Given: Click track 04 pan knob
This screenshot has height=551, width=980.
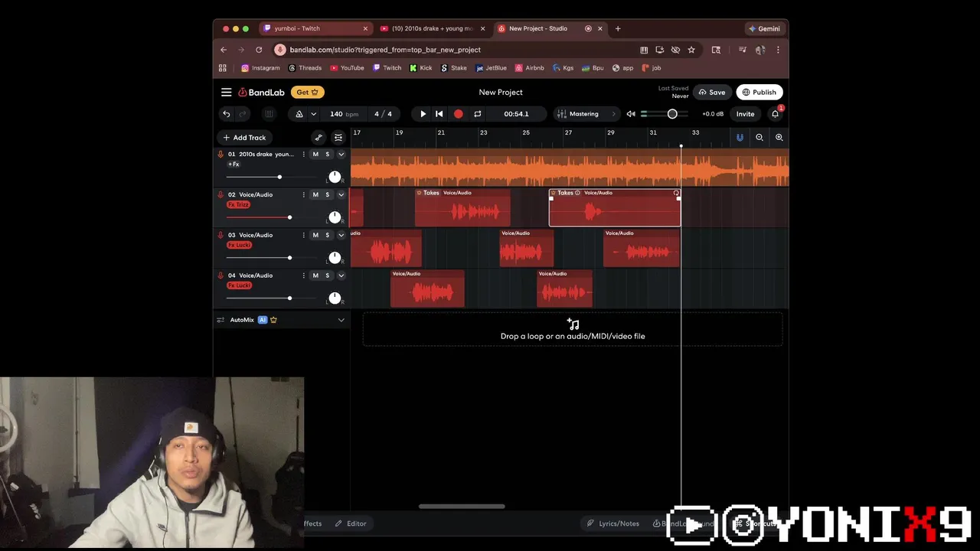Looking at the screenshot, I should click(335, 298).
